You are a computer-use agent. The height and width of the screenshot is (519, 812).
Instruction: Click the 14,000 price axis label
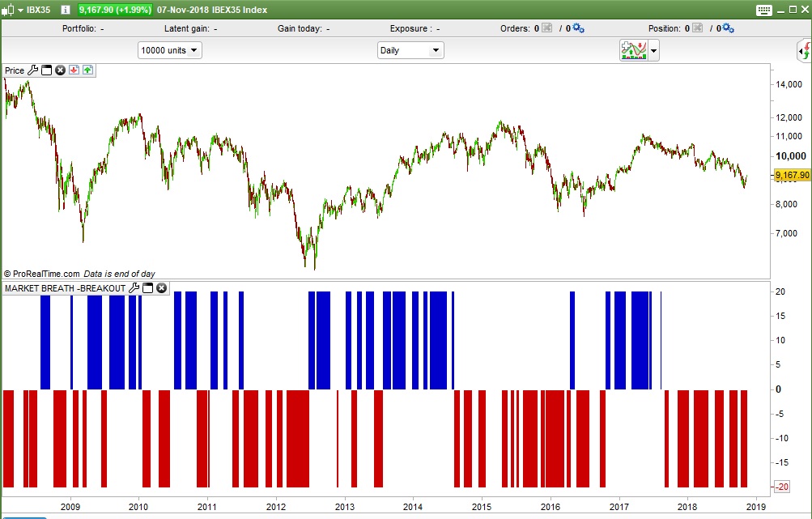(789, 84)
